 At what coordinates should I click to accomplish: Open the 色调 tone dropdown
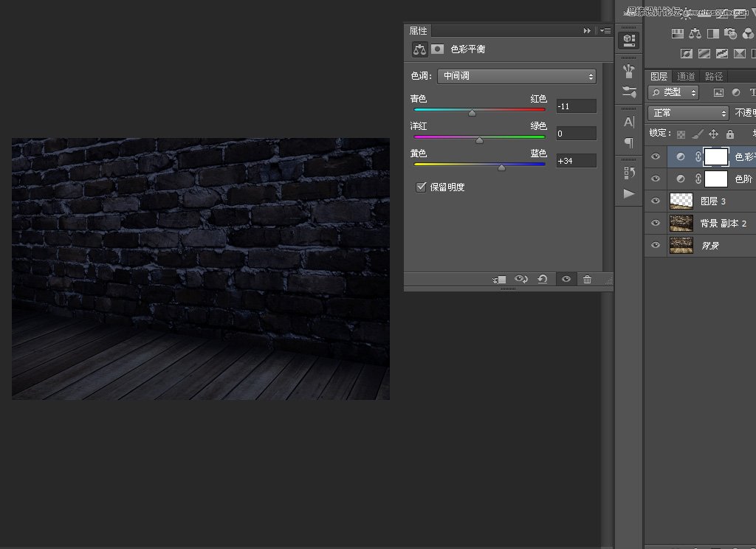[x=517, y=76]
